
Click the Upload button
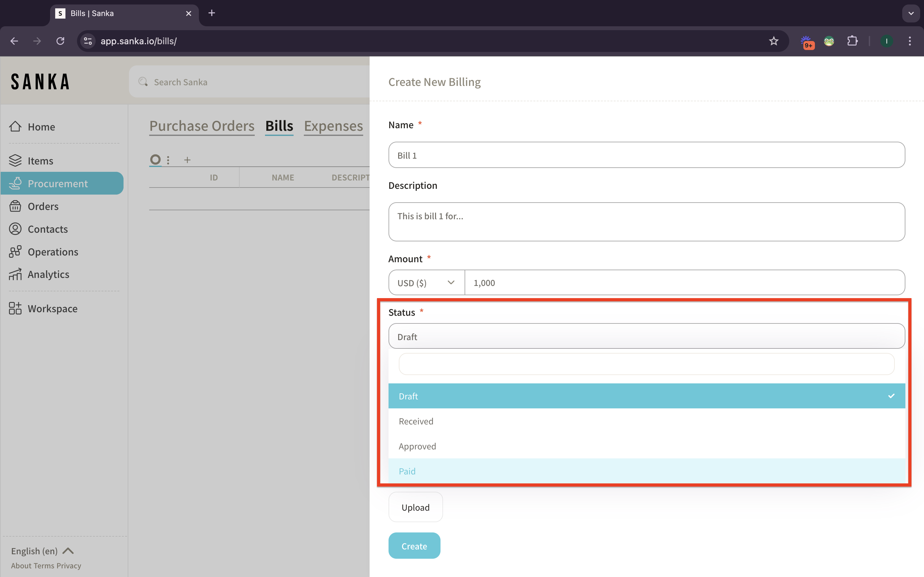[x=415, y=507]
